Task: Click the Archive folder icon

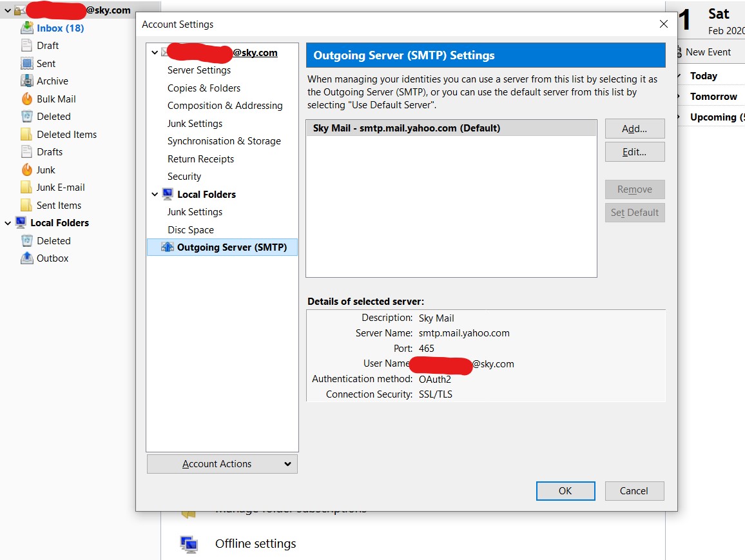Action: pos(26,81)
